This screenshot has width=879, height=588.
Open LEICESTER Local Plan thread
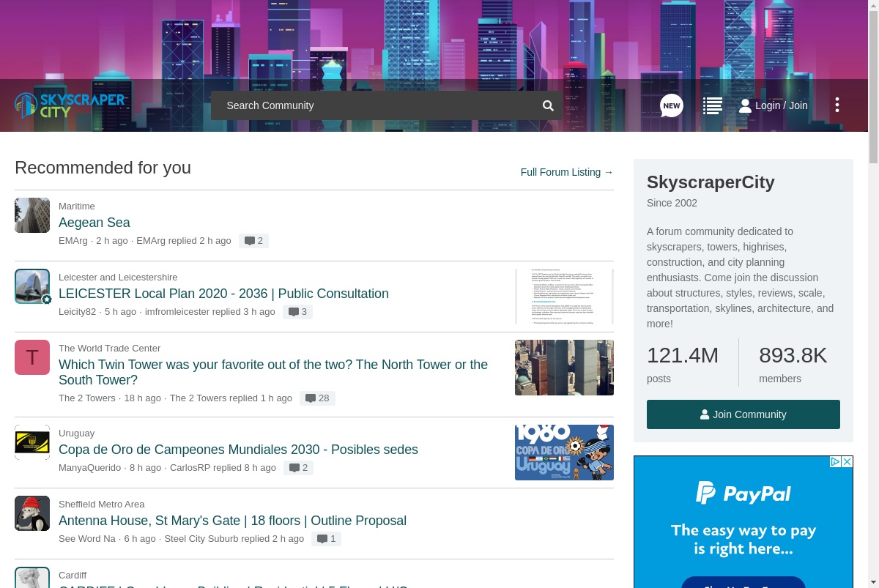tap(223, 294)
